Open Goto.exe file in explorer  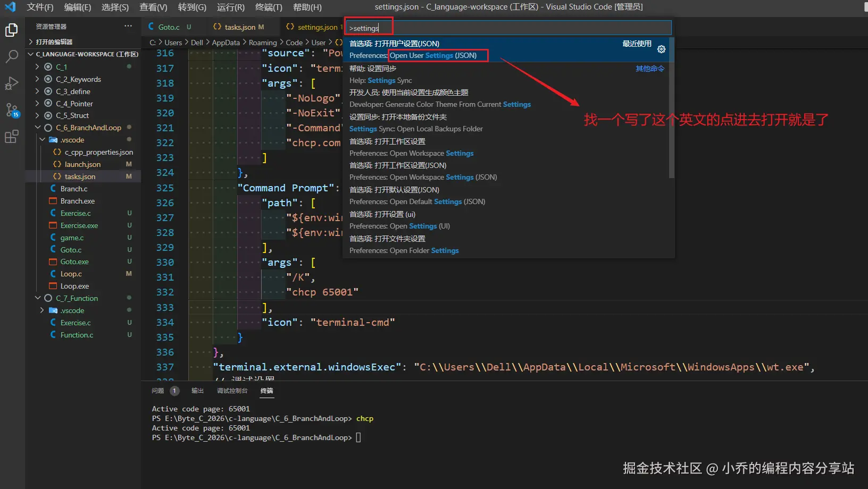(74, 262)
